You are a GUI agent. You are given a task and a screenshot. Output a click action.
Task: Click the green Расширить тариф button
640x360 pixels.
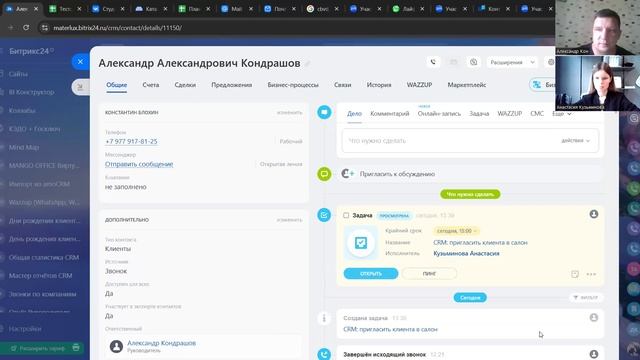pos(42,348)
